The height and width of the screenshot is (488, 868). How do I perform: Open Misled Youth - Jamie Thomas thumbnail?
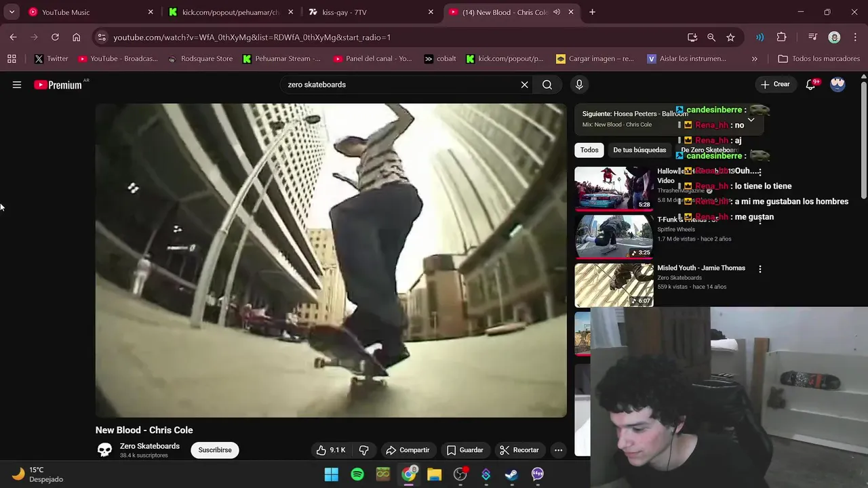(x=614, y=285)
